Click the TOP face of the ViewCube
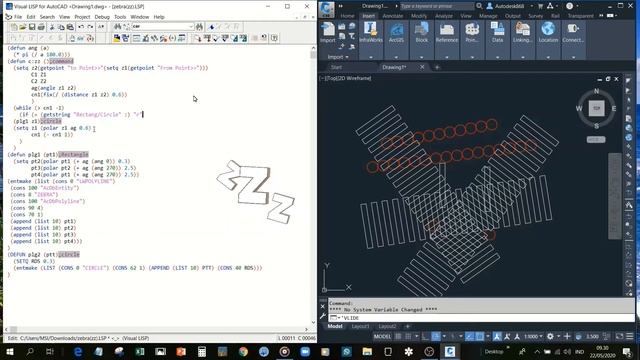640x360 pixels. (596, 108)
